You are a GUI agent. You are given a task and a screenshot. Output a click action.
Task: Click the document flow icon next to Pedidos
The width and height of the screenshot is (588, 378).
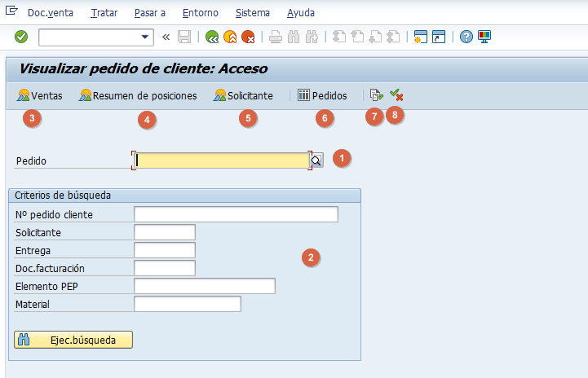[376, 95]
